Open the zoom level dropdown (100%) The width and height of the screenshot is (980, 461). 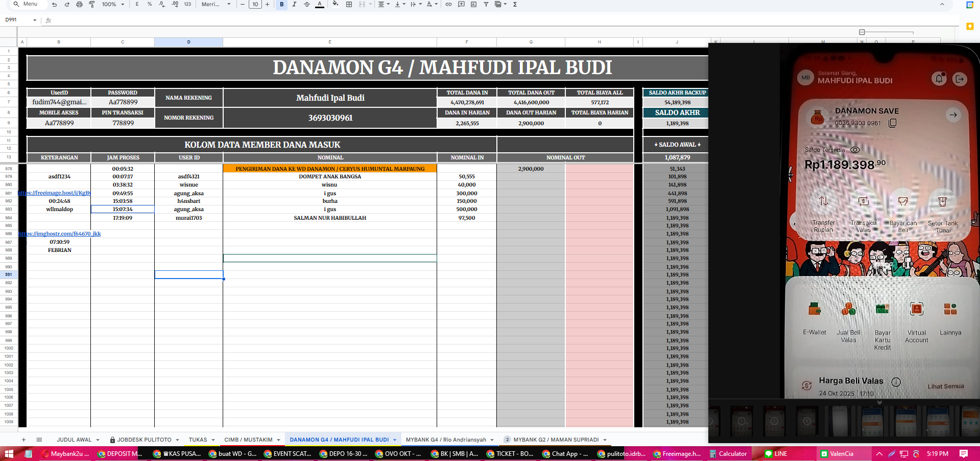pyautogui.click(x=113, y=4)
